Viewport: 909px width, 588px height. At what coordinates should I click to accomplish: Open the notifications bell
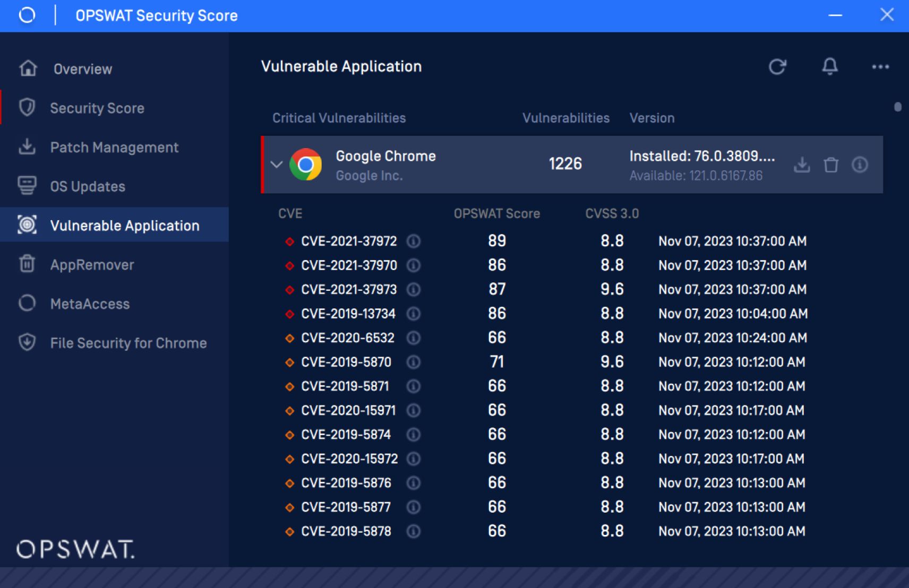[x=829, y=67]
